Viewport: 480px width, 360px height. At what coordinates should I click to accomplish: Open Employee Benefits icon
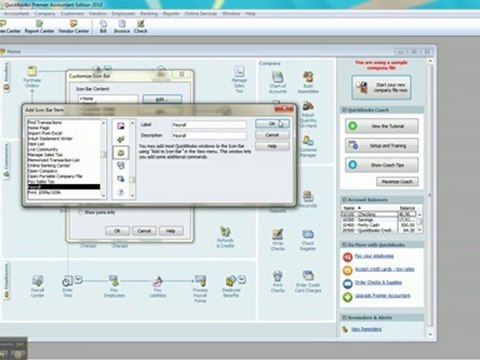click(x=231, y=286)
